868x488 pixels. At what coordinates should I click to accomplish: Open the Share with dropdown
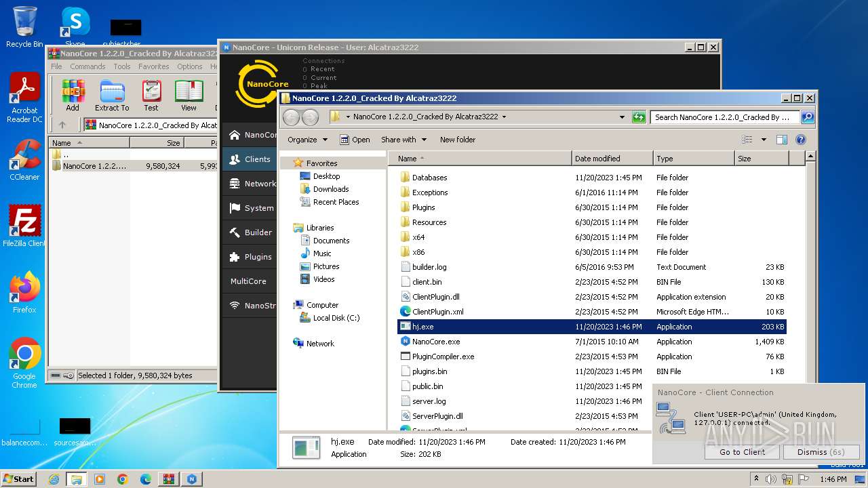point(404,140)
